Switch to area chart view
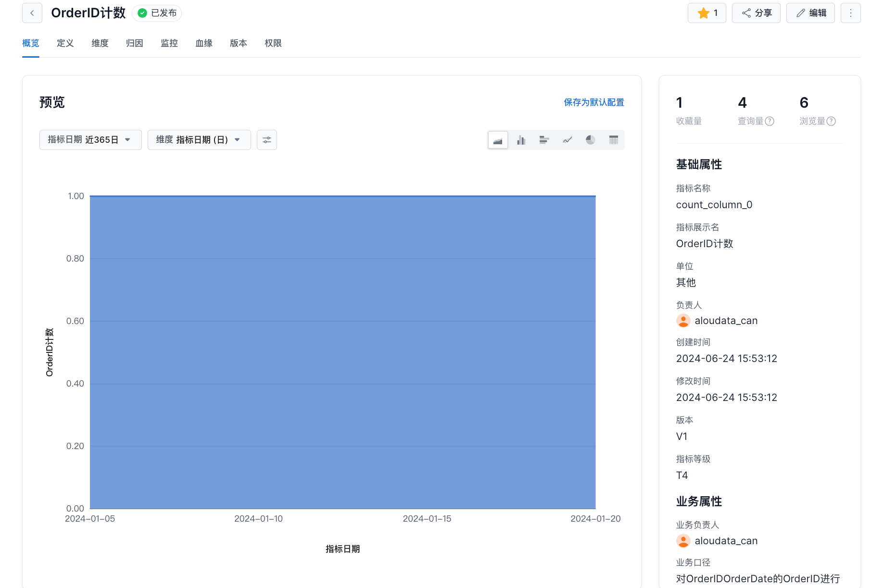This screenshot has height=588, width=884. (498, 140)
